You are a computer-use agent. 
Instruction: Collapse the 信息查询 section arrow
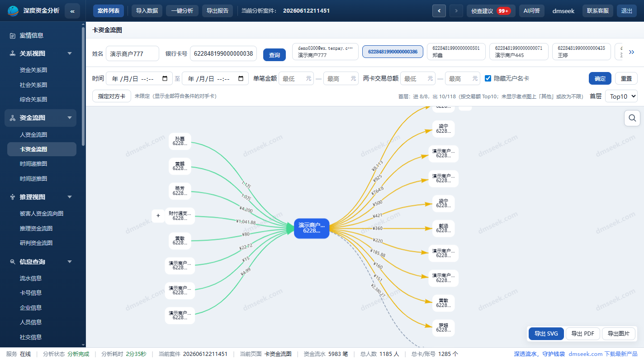click(70, 262)
